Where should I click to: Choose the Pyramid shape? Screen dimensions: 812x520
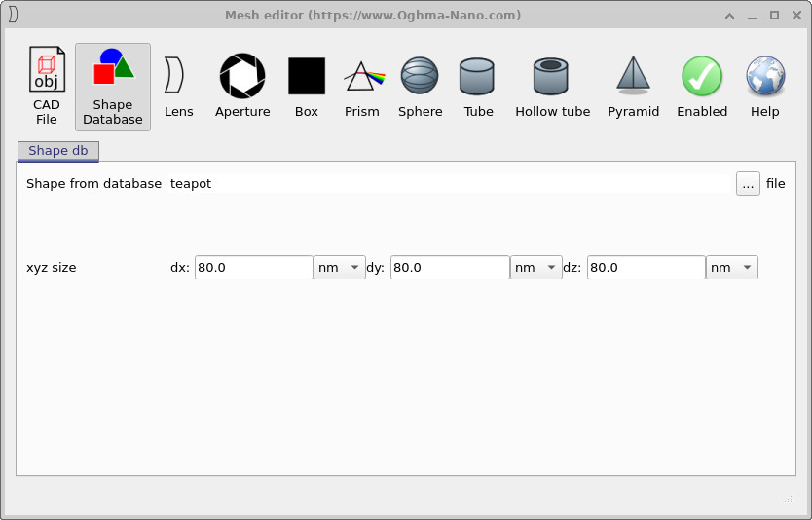[633, 87]
